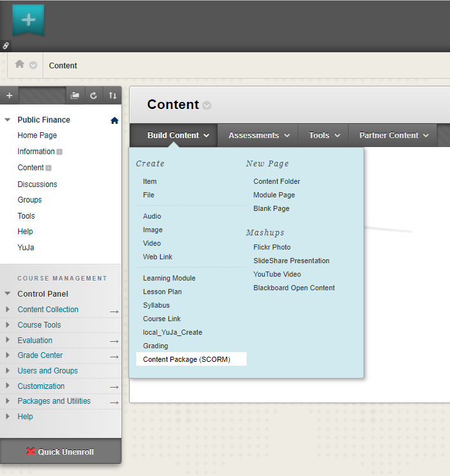The height and width of the screenshot is (476, 450).
Task: Open Discussions in the course menu
Action: pos(37,184)
